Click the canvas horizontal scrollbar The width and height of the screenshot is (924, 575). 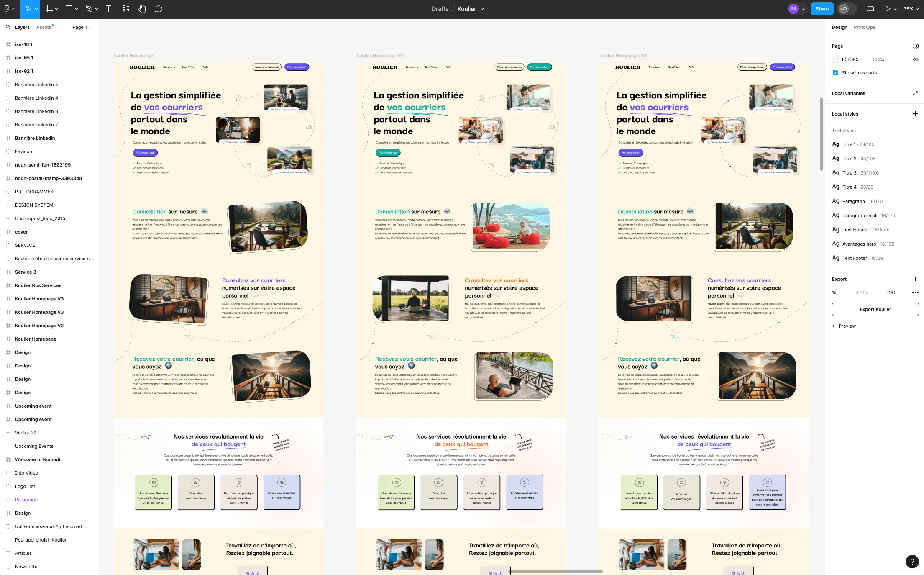(x=556, y=571)
